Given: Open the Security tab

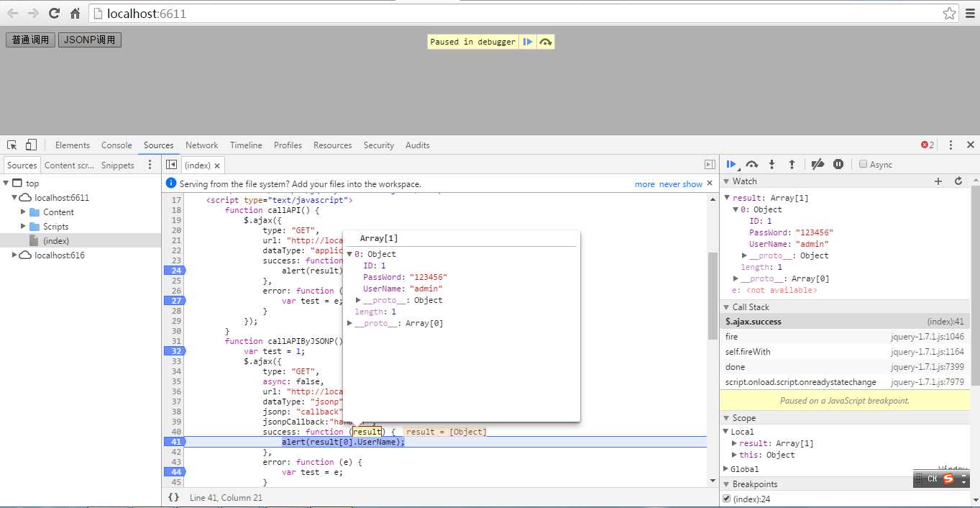Looking at the screenshot, I should 379,145.
